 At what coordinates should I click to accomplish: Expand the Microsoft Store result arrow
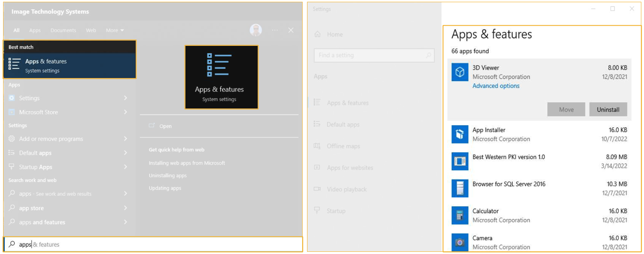click(x=126, y=112)
